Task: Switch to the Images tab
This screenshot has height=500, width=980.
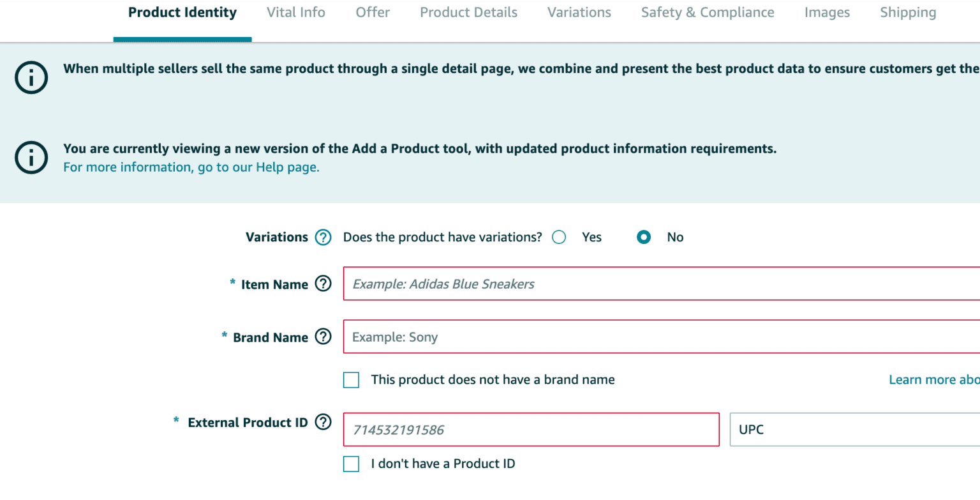Action: coord(827,13)
